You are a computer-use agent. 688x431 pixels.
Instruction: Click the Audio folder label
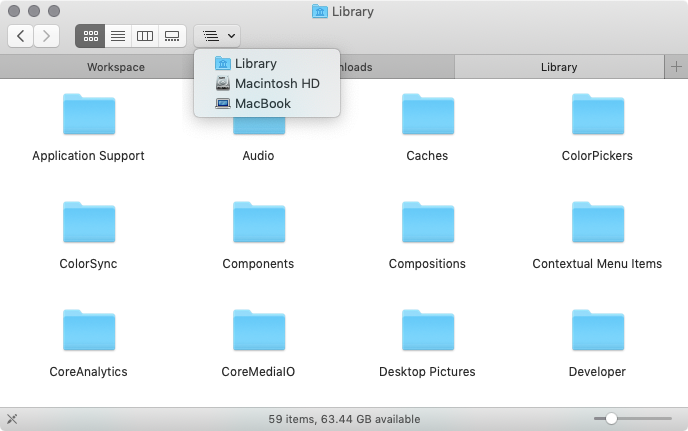click(258, 156)
